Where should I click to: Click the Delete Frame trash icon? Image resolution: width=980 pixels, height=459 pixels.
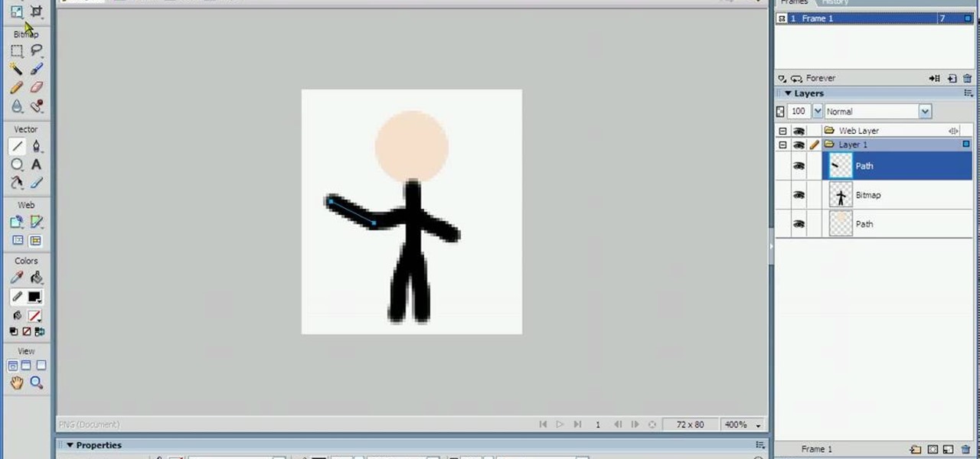coord(968,78)
